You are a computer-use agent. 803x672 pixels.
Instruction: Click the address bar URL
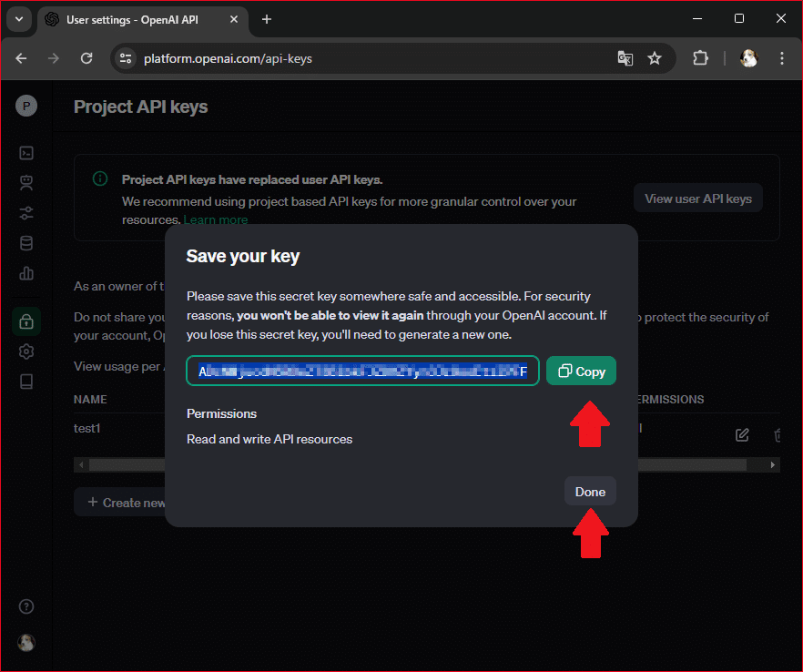coord(228,59)
